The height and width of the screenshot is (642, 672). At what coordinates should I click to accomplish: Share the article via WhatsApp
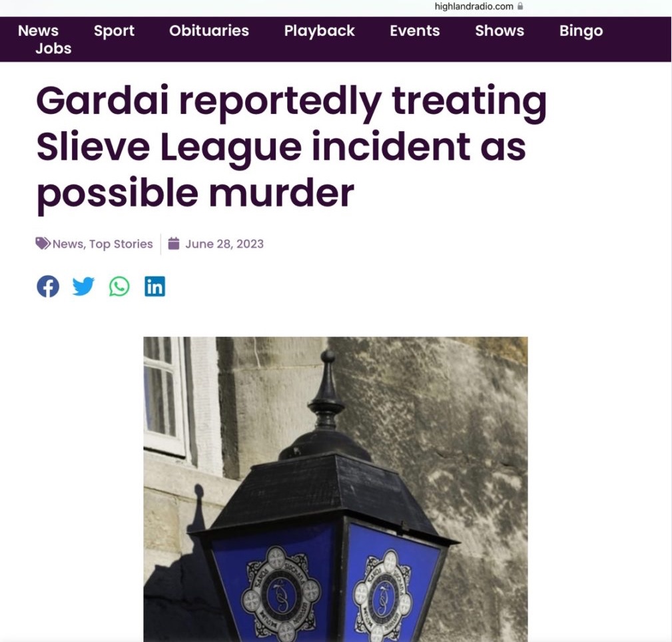pyautogui.click(x=119, y=286)
